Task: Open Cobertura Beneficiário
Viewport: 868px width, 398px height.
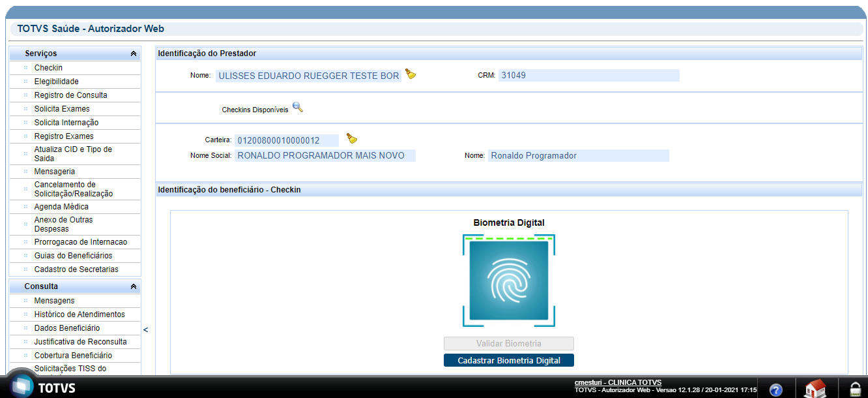Action: coord(74,356)
